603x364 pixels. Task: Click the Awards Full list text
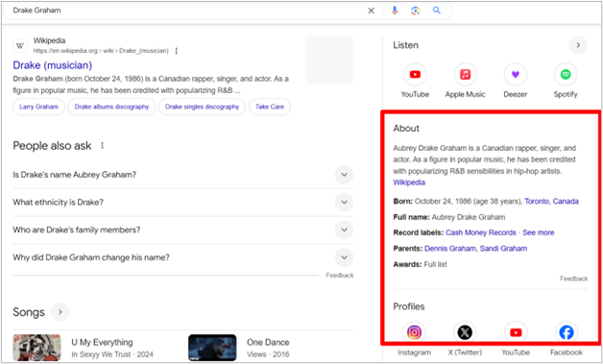point(435,264)
